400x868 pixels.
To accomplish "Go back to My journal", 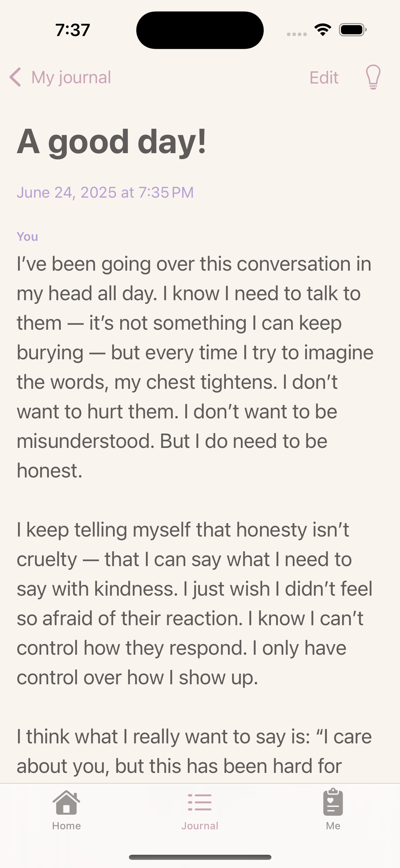I will [x=71, y=77].
